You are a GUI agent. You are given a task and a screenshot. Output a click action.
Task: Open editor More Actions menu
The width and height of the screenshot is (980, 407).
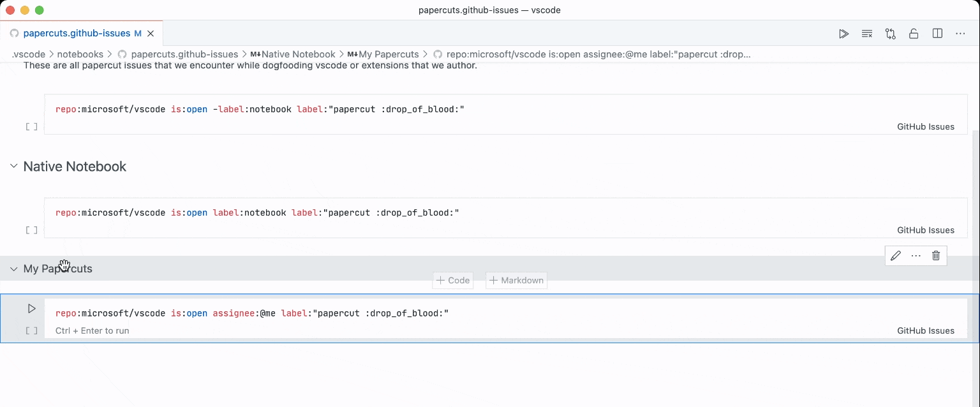tap(960, 34)
